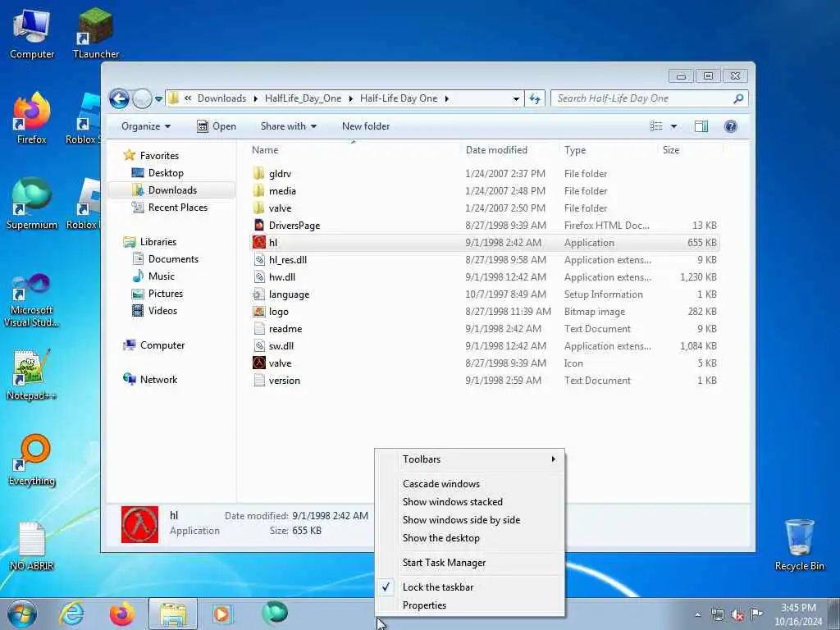The height and width of the screenshot is (630, 840).
Task: Expand address bar previous locations dropdown
Action: pos(516,99)
